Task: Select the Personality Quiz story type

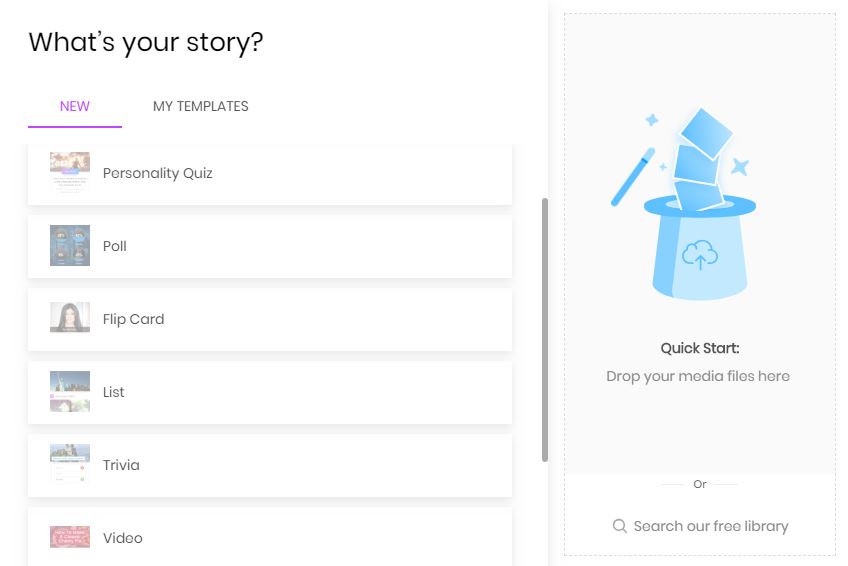Action: pyautogui.click(x=157, y=173)
